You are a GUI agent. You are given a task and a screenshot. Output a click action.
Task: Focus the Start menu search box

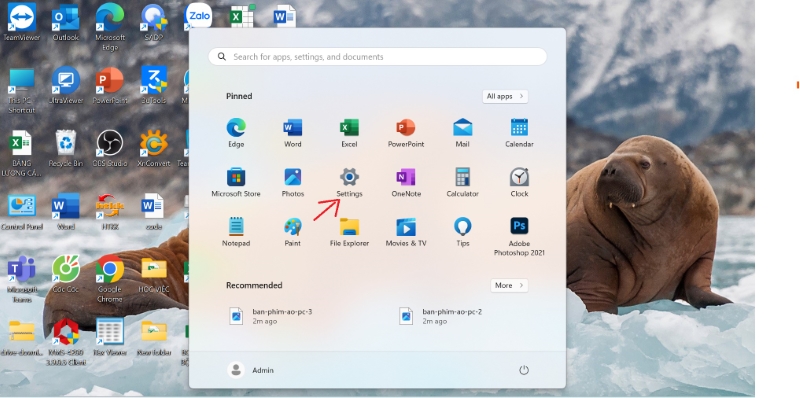(x=378, y=57)
